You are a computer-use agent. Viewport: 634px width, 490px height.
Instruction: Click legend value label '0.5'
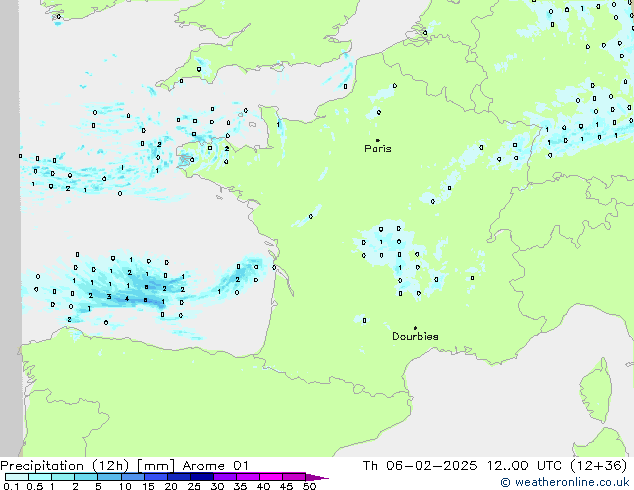pos(34,486)
